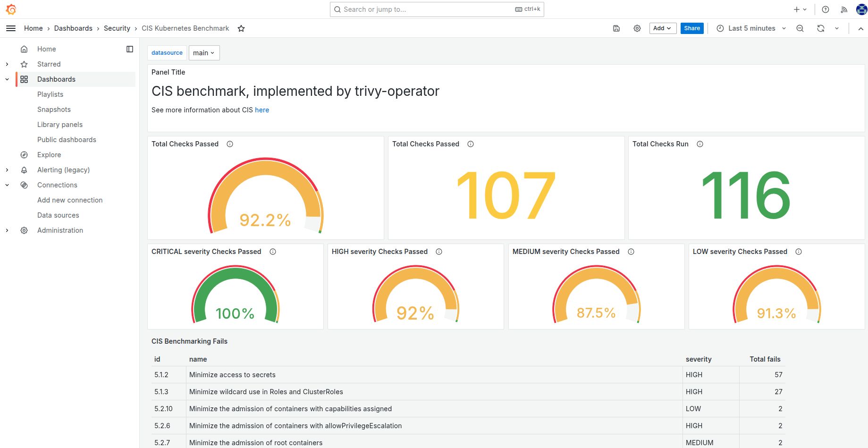This screenshot has width=868, height=448.
Task: Star the CIS Kubernetes Benchmark dashboard
Action: 241,28
